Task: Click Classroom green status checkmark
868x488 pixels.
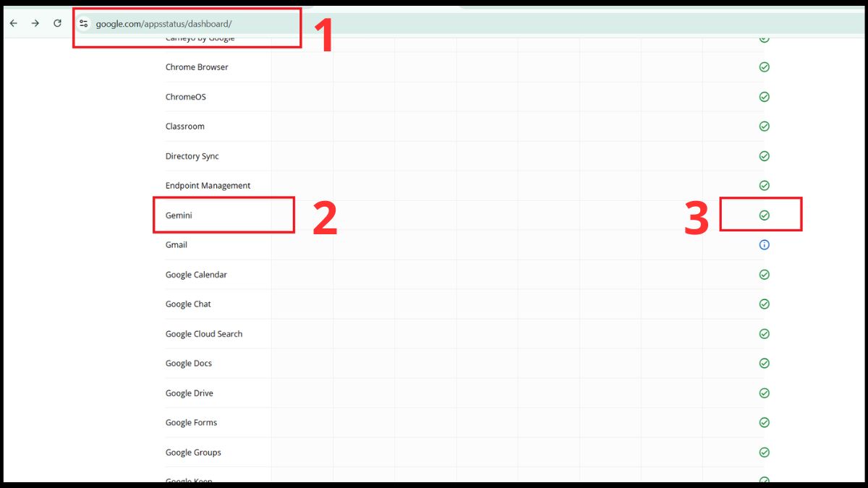Action: coord(764,127)
